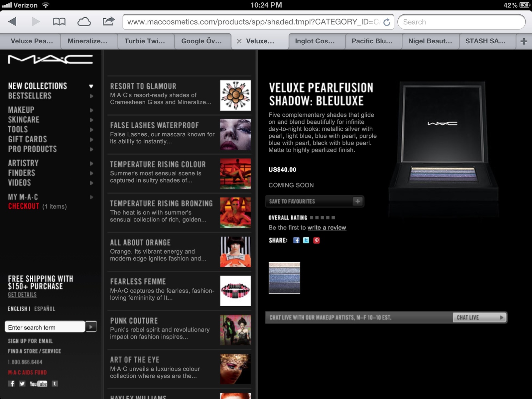This screenshot has height=399, width=532.
Task: Click the Checkout link
Action: point(24,206)
